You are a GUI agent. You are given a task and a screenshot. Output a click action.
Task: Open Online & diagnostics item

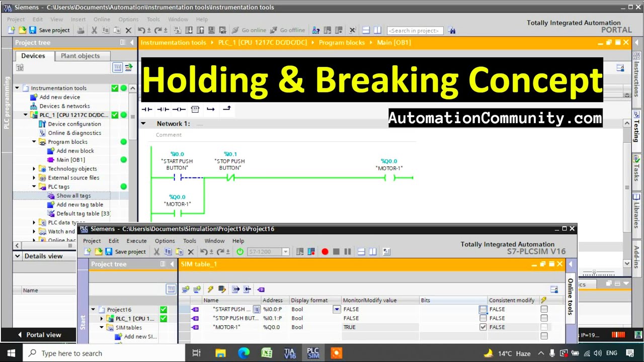(74, 133)
